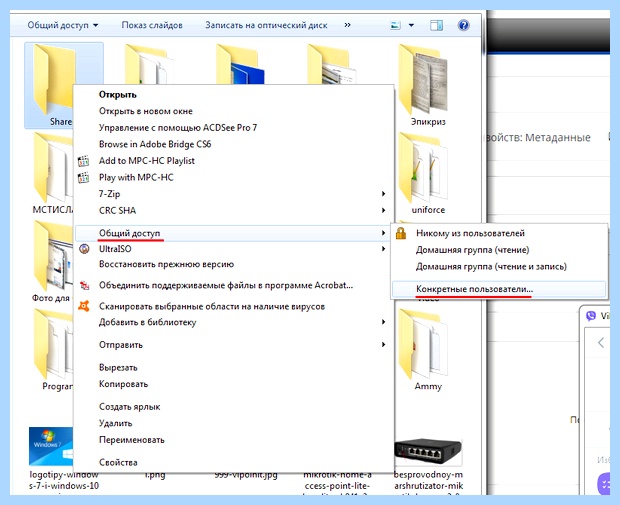
Task: Expand the Отправить submenu arrow
Action: pos(383,344)
